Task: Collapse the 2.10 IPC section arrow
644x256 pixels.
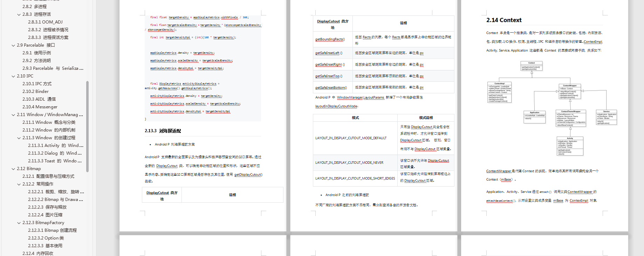Action: (x=13, y=76)
